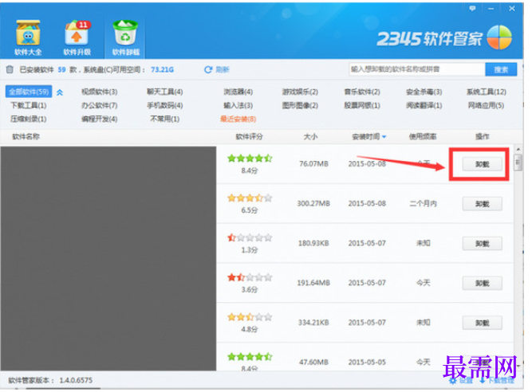The height and width of the screenshot is (392, 532).
Task: Click the search input field
Action: click(x=417, y=69)
